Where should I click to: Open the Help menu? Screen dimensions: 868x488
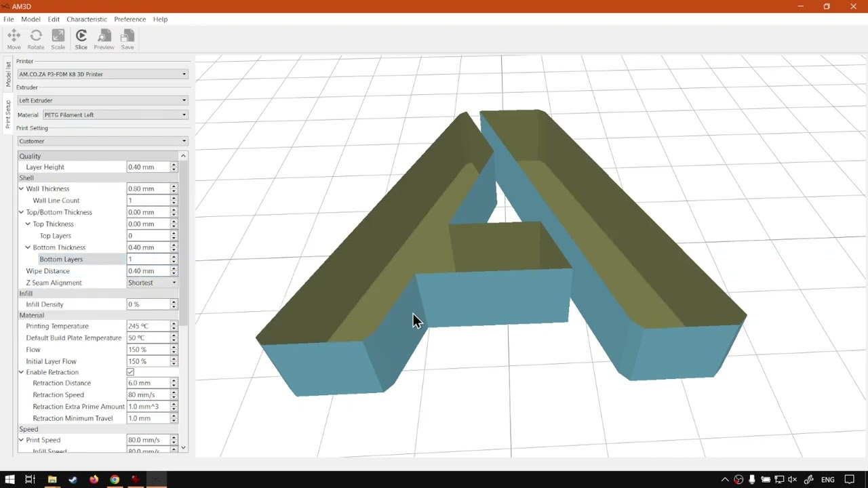[x=160, y=19]
